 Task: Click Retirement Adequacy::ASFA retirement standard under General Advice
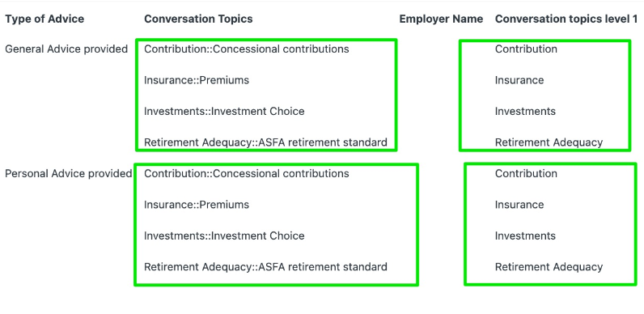coord(265,142)
